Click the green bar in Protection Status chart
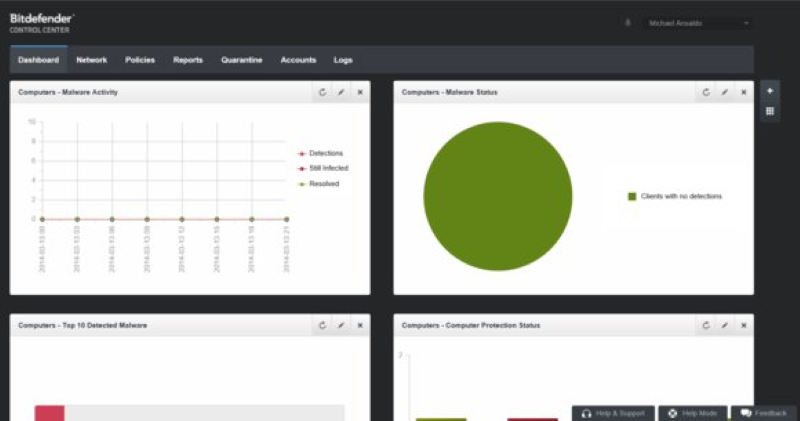This screenshot has height=421, width=800. (x=441, y=419)
